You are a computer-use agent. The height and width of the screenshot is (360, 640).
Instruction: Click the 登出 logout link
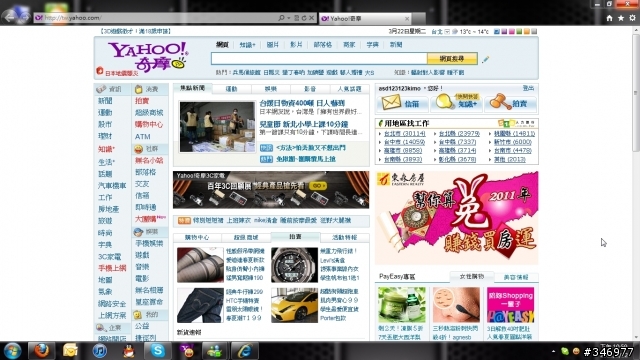pos(528,88)
